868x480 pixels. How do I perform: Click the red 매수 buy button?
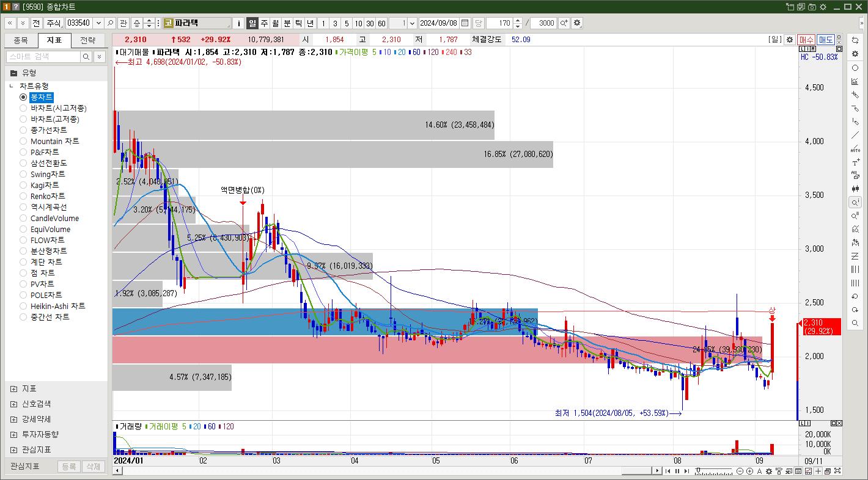[x=806, y=39]
